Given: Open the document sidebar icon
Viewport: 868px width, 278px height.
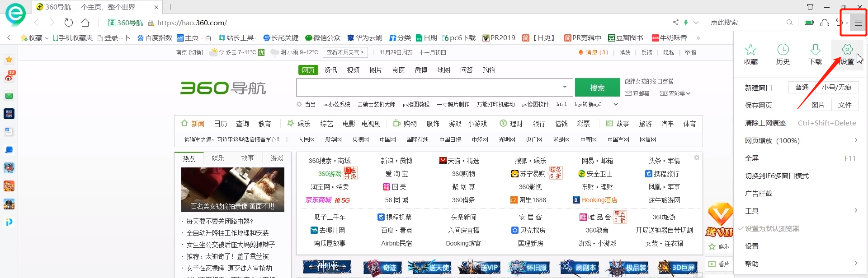Looking at the screenshot, I should click(x=9, y=132).
